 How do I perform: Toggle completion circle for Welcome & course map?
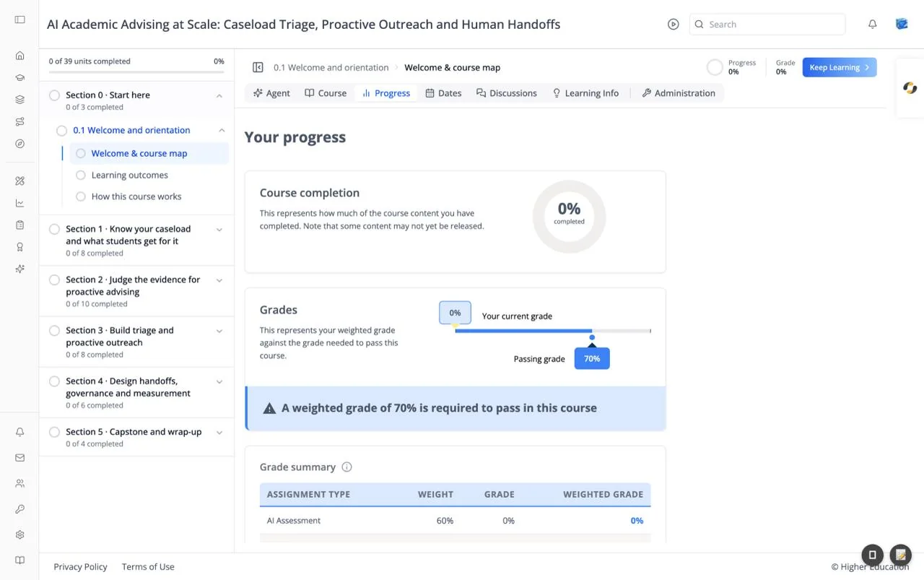(x=80, y=153)
